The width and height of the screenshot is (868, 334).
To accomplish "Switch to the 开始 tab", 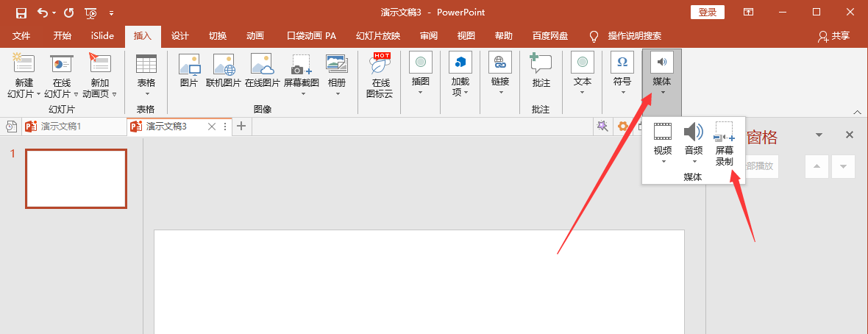I will (x=62, y=36).
